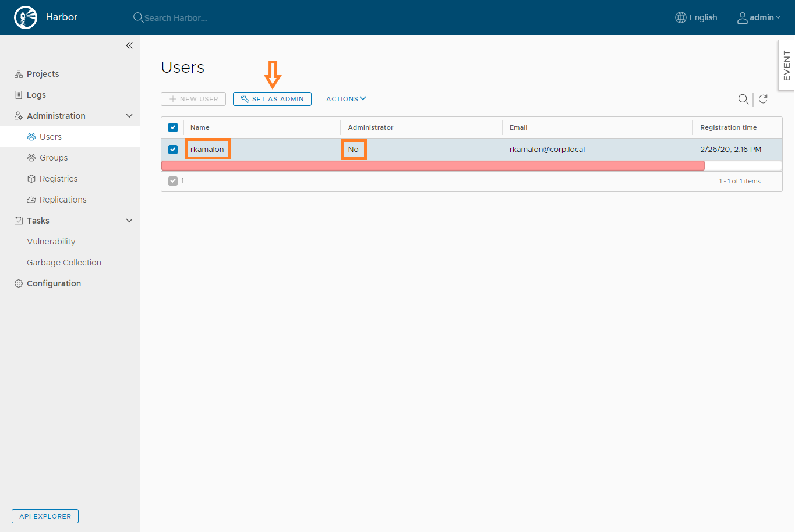Click the Projects icon in sidebar
Screen dimensions: 795x532
[19, 74]
